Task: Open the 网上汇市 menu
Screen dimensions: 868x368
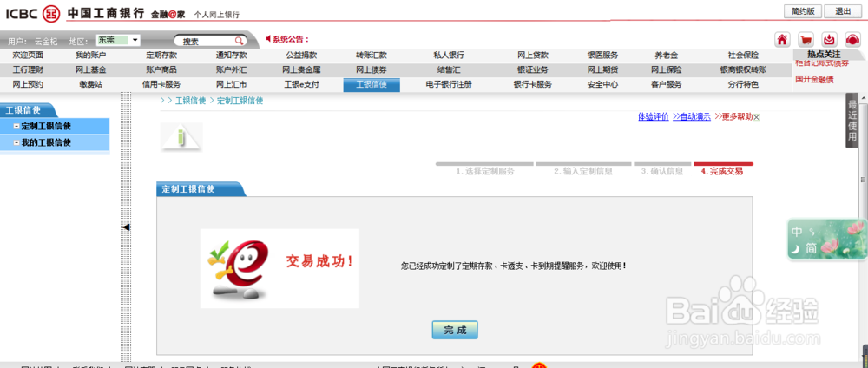Action: point(232,85)
